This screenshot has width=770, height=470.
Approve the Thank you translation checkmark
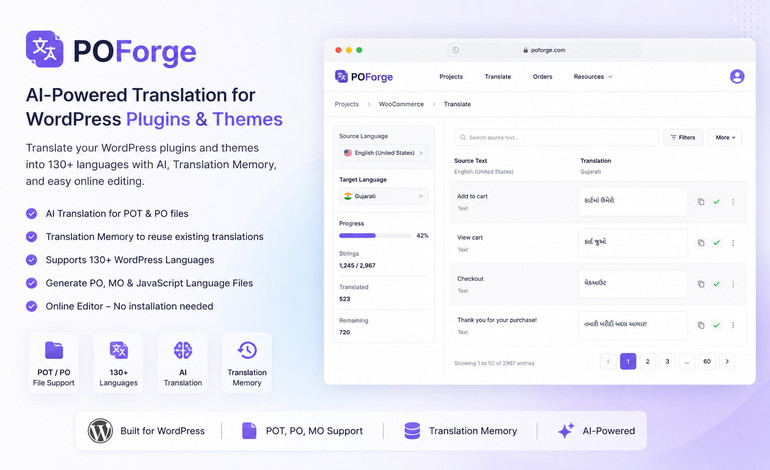716,326
